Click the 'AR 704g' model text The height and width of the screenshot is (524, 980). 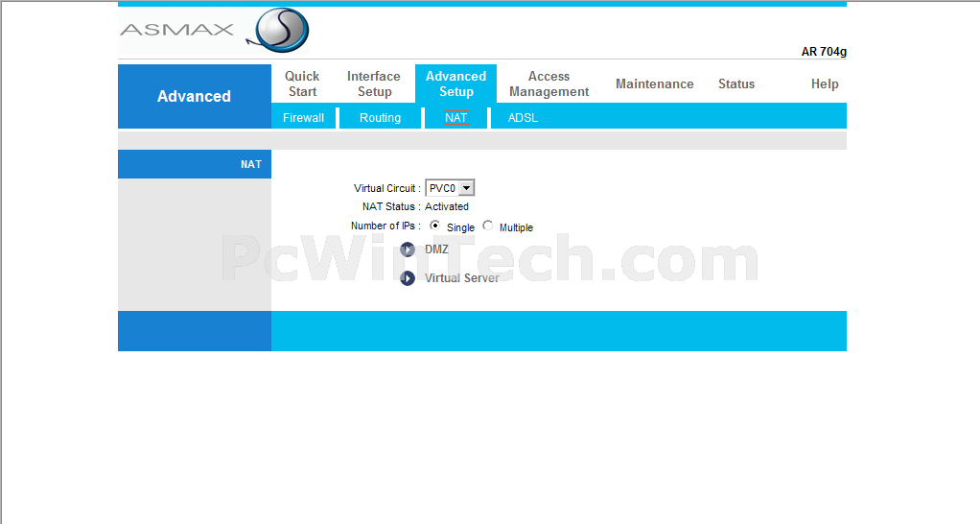[x=824, y=52]
